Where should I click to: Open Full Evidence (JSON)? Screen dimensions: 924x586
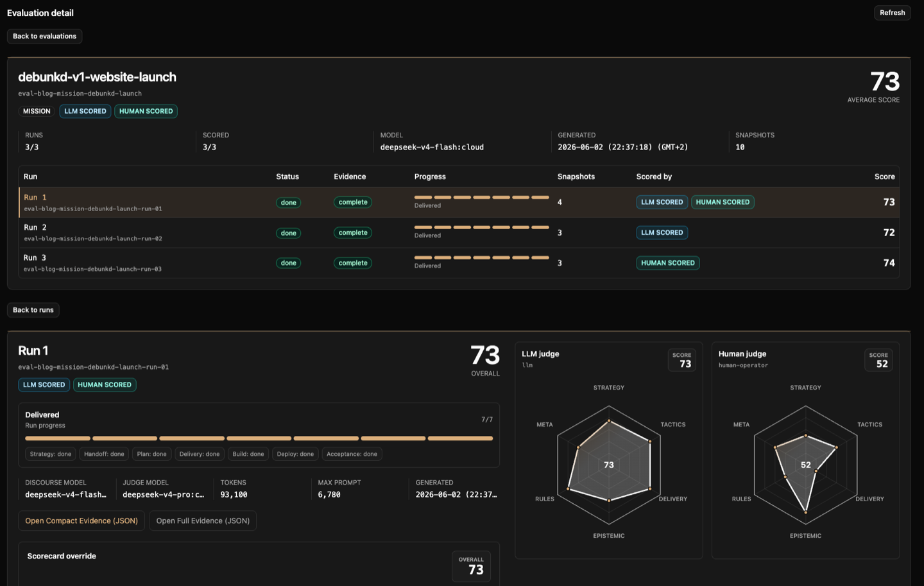203,521
